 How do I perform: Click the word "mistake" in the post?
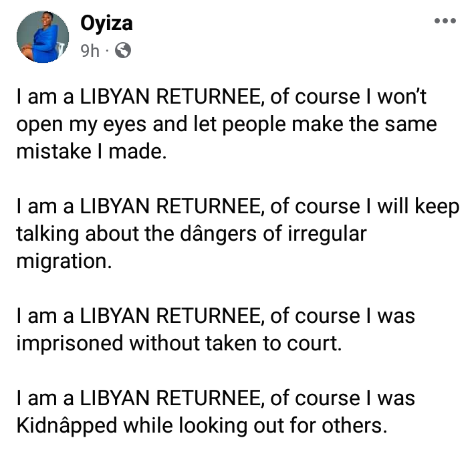[x=56, y=152]
